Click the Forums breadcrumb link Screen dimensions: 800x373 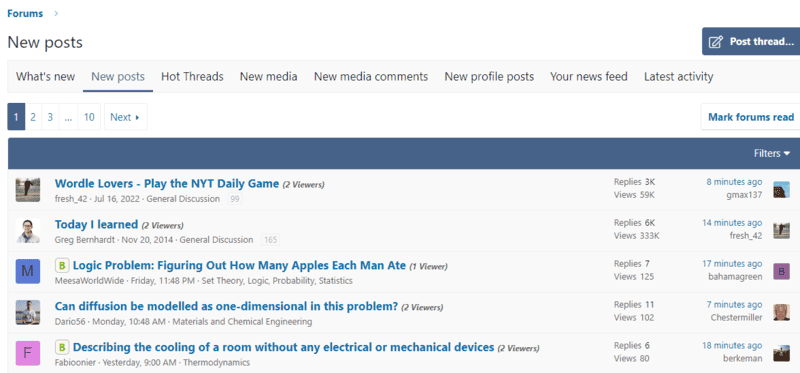(25, 13)
